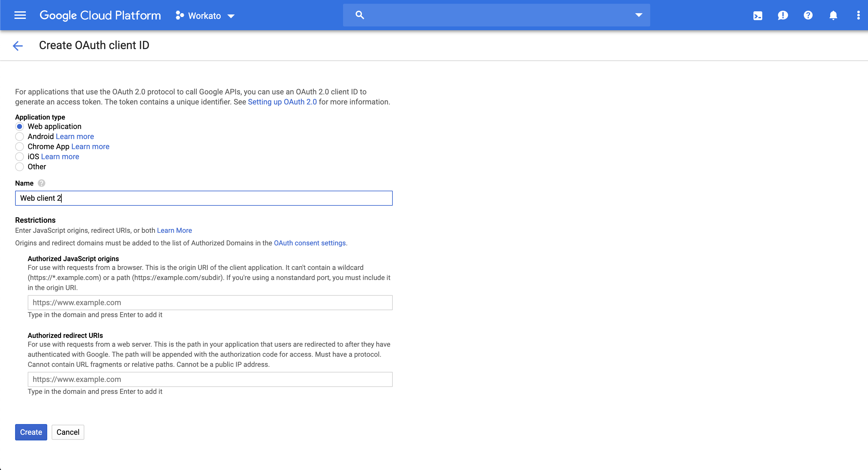Open Setting up OAuth 2.0 documentation

282,102
